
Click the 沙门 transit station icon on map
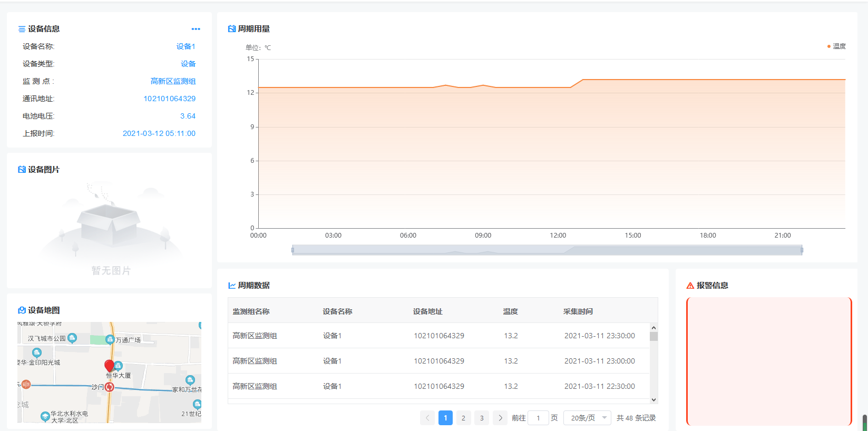109,387
